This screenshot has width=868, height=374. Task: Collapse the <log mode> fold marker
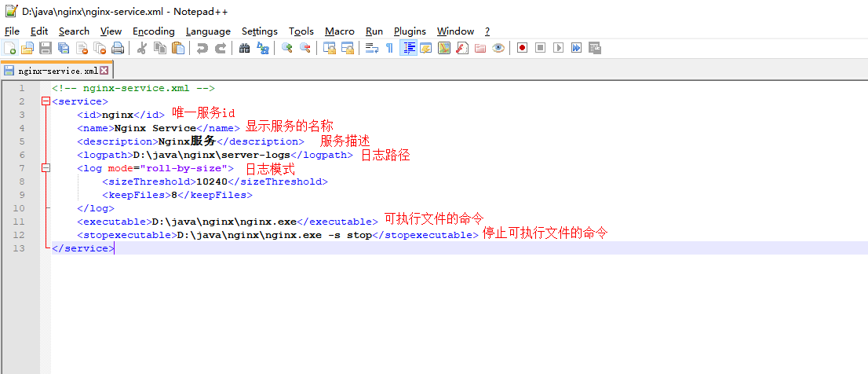[46, 168]
